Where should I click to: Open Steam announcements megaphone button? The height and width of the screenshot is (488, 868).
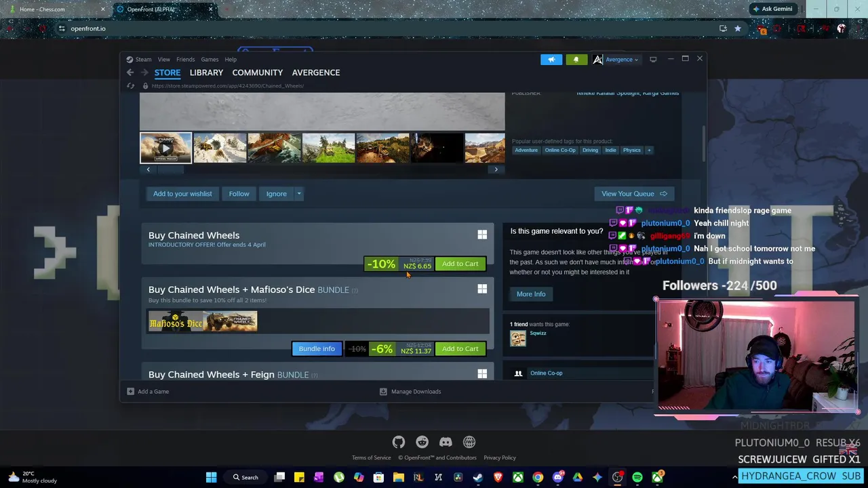[x=551, y=60]
